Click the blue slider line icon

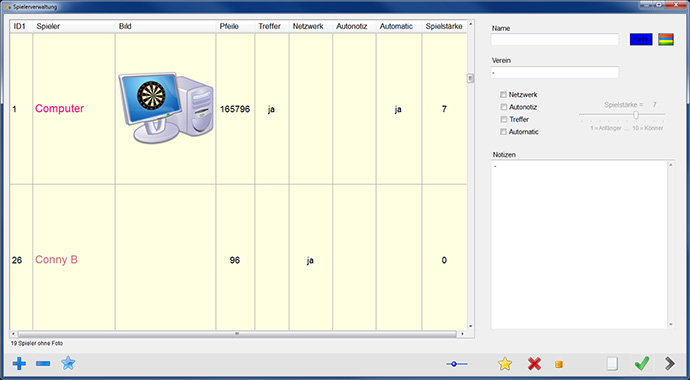point(456,364)
